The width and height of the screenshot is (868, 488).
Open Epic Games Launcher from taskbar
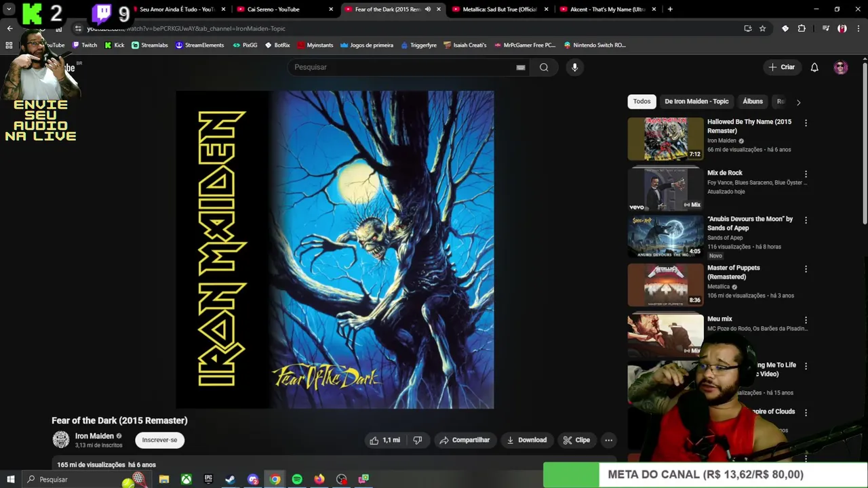coord(208,479)
